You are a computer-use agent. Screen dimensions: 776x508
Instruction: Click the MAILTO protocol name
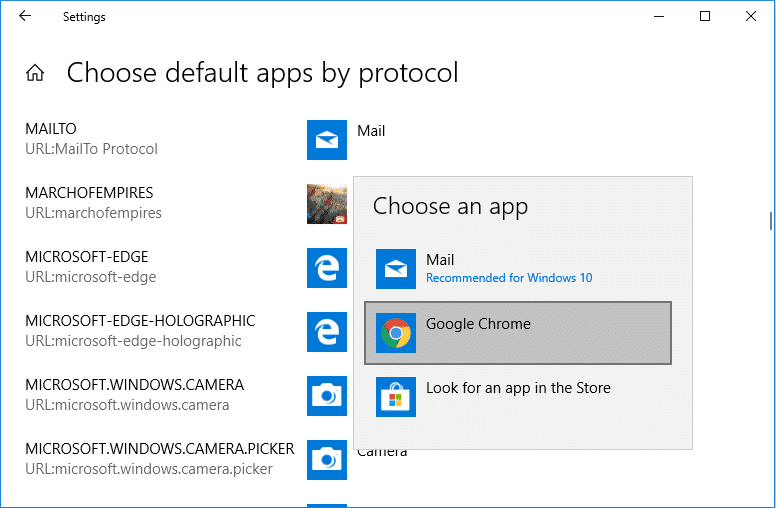click(x=50, y=129)
